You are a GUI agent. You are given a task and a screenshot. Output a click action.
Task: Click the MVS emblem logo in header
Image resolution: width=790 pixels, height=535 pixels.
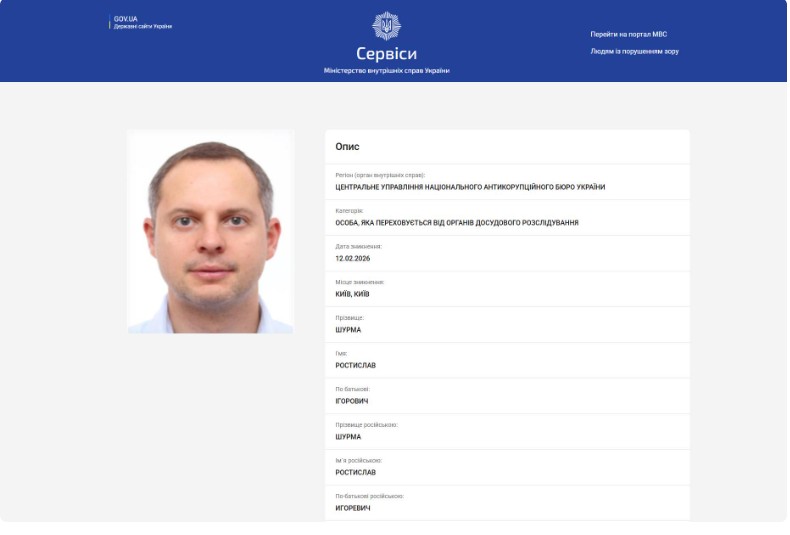(x=386, y=26)
